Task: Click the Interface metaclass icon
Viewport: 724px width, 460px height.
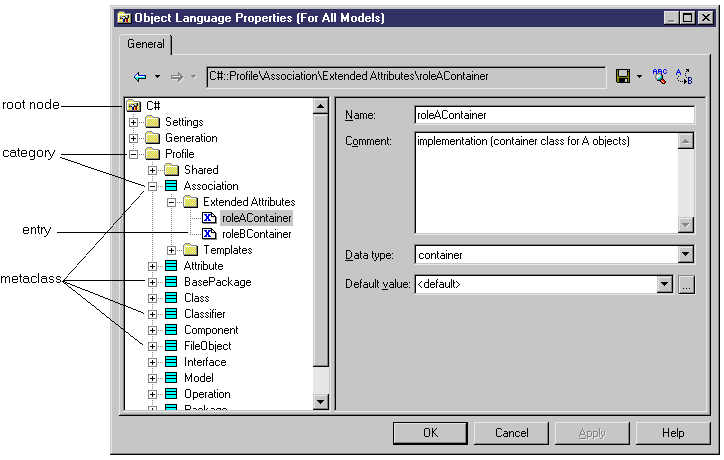Action: tap(171, 362)
